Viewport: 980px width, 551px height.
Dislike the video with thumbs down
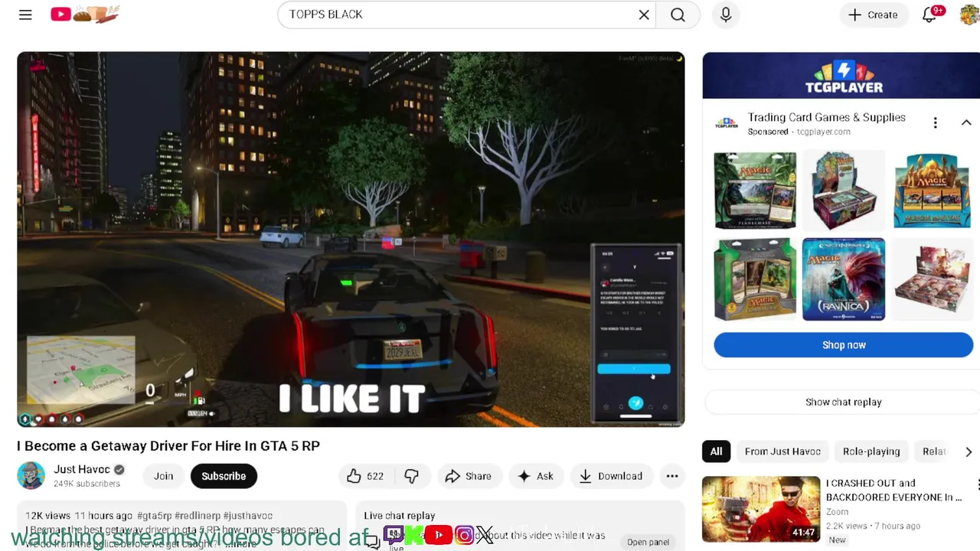[x=412, y=476]
